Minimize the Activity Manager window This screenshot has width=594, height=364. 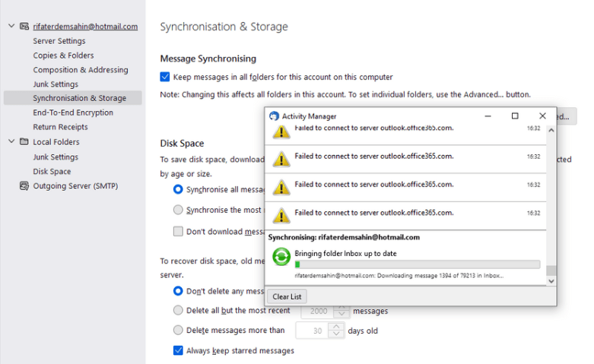point(488,116)
